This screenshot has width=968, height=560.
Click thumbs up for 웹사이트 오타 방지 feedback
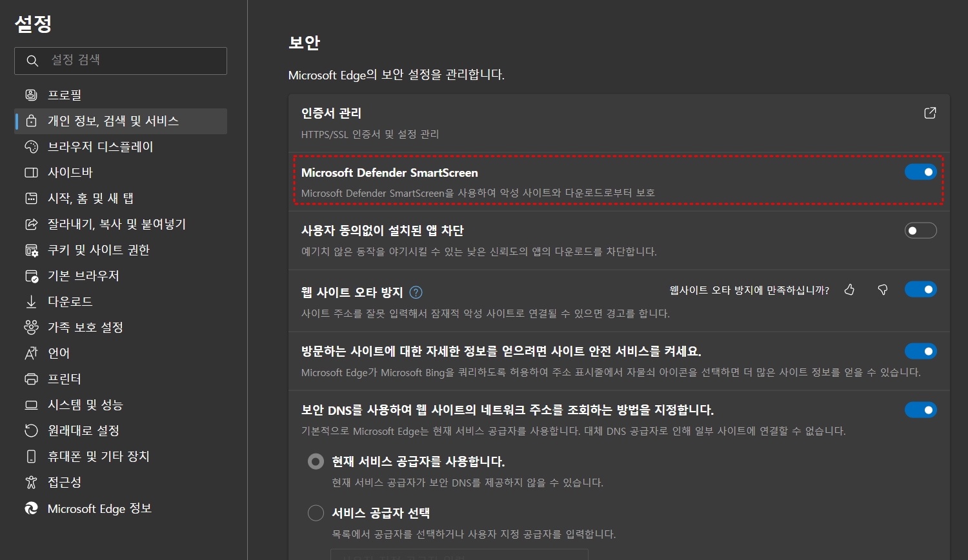pyautogui.click(x=849, y=290)
